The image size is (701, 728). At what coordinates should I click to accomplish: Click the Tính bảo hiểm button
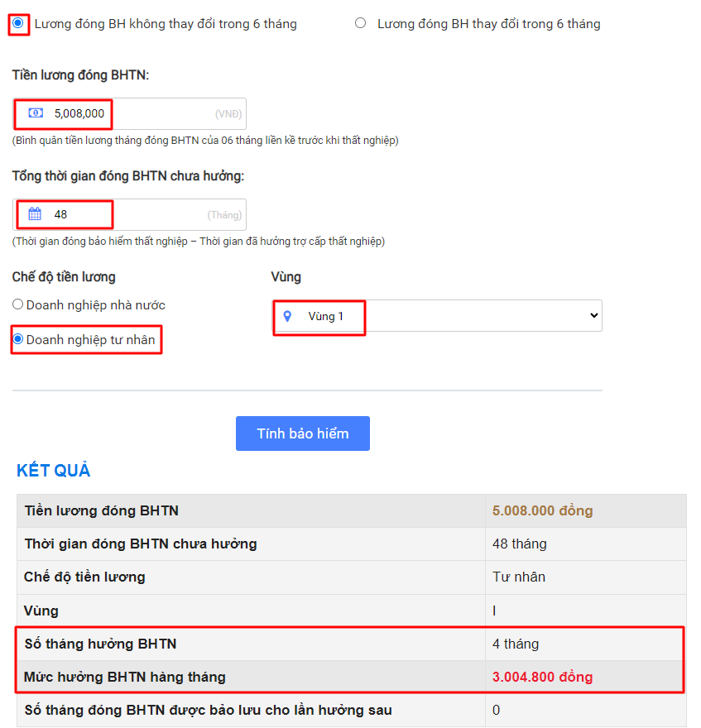click(x=303, y=433)
